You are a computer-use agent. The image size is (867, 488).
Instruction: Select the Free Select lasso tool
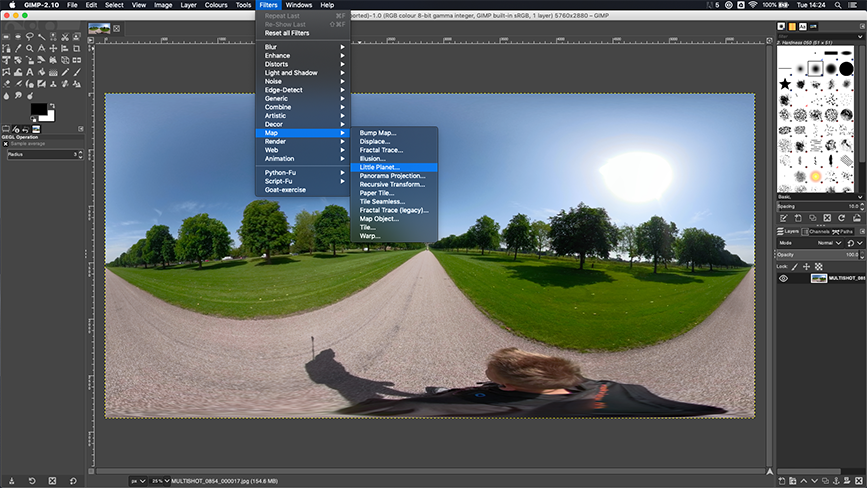[x=29, y=36]
